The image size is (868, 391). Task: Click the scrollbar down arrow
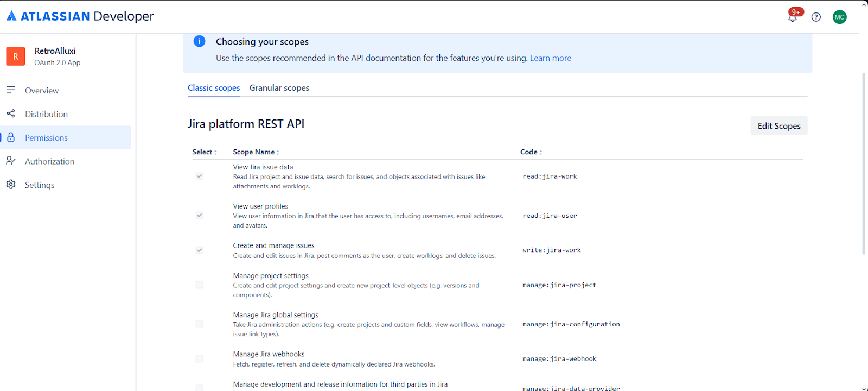click(864, 388)
